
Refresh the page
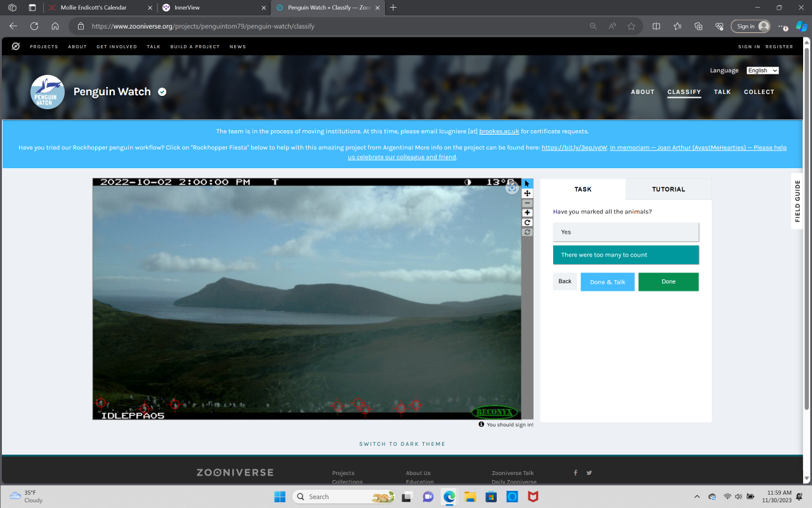coord(34,26)
